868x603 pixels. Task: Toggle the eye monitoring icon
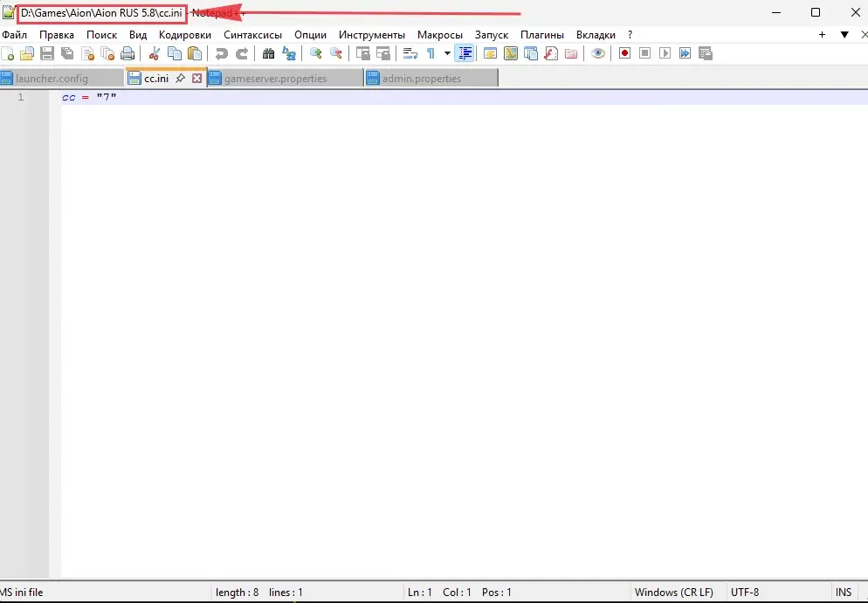pyautogui.click(x=598, y=54)
